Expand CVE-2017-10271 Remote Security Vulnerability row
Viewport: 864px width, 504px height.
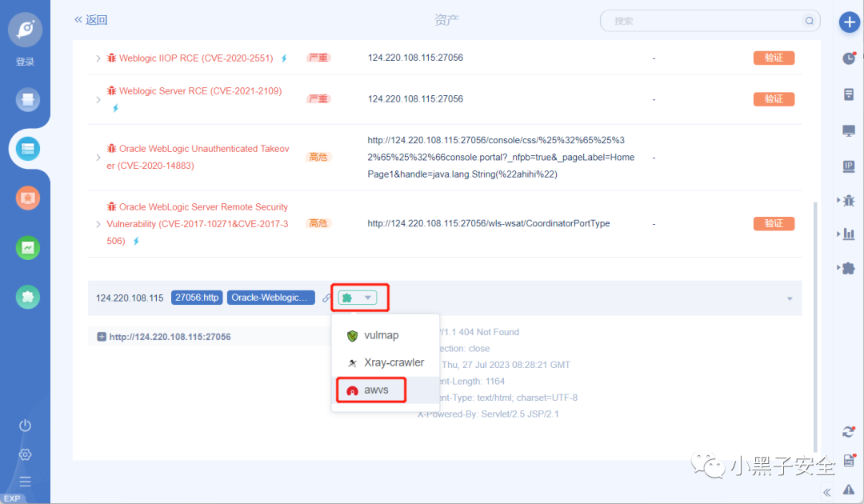tap(98, 224)
